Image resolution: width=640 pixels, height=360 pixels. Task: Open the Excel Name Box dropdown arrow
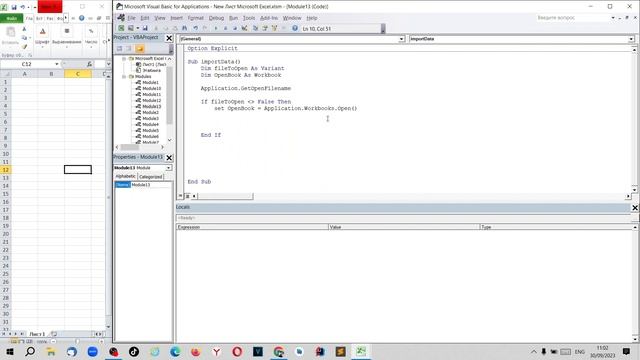pyautogui.click(x=56, y=64)
